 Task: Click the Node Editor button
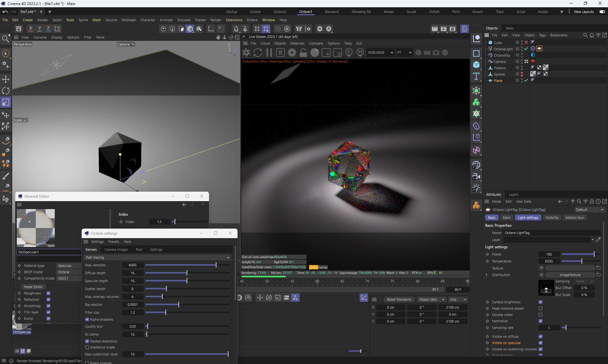coord(33,287)
